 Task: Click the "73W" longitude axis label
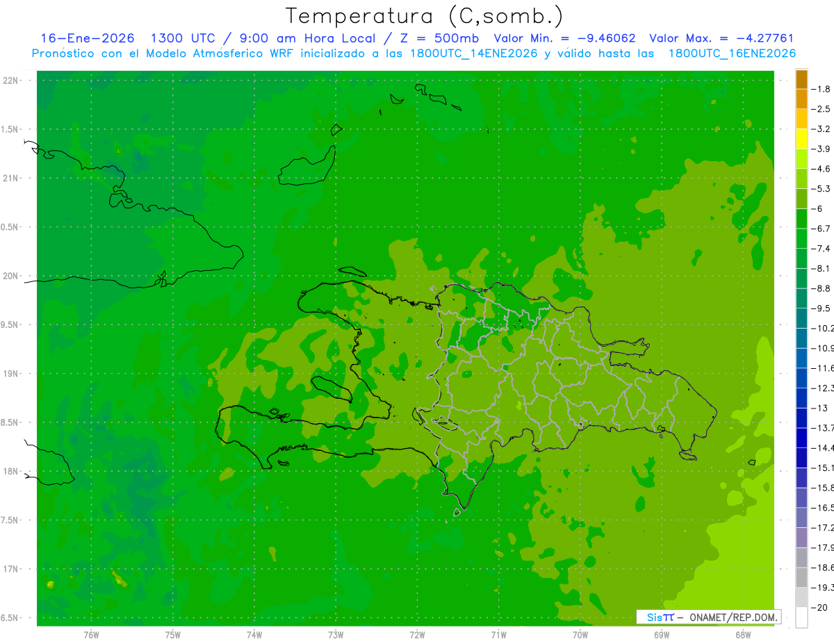(336, 635)
